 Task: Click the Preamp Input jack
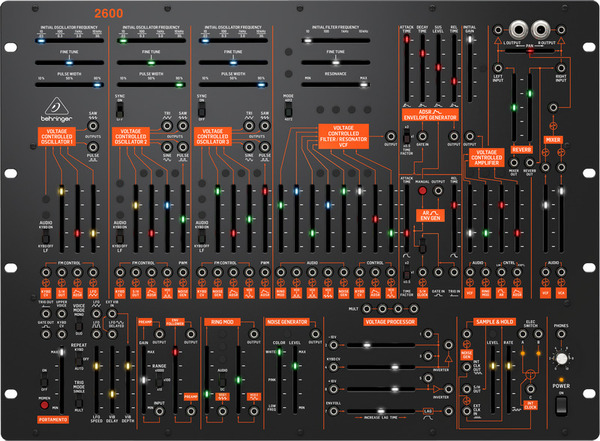(159, 411)
